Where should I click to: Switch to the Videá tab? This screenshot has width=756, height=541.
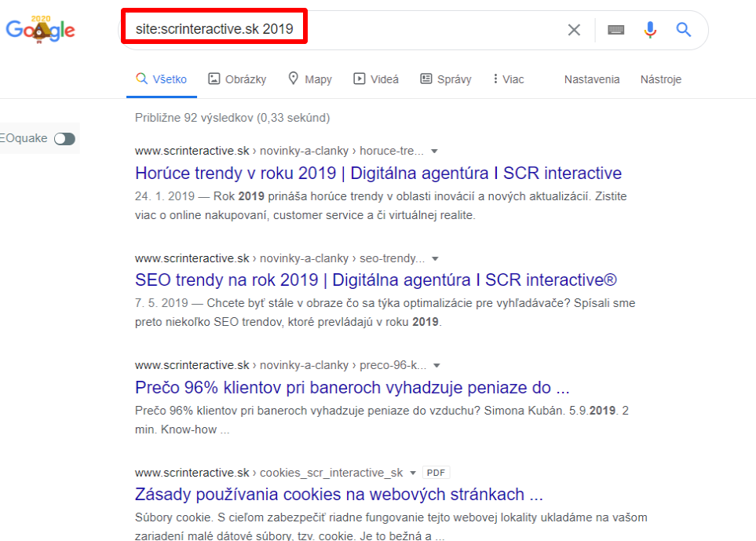coord(376,79)
